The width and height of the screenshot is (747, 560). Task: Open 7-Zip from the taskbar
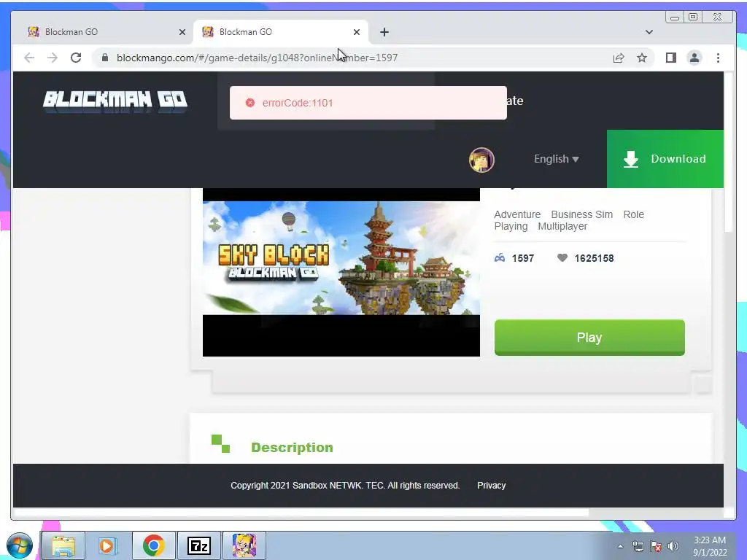198,545
